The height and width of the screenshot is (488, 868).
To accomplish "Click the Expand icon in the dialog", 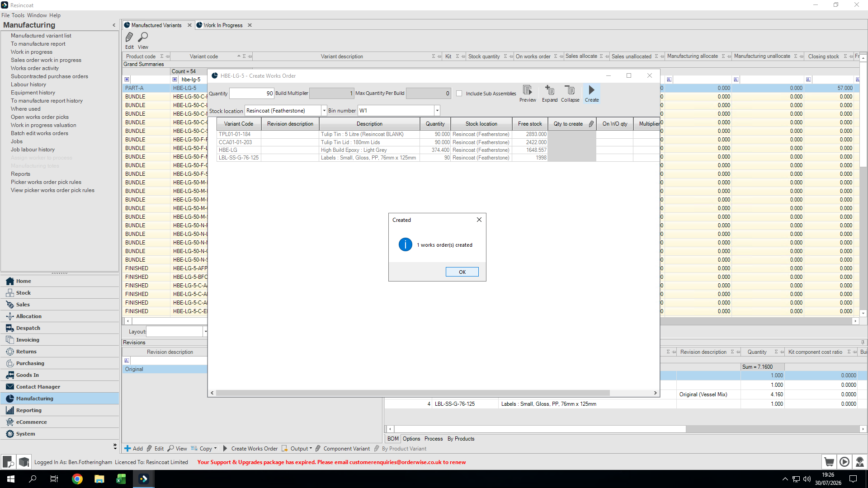I will click(x=550, y=94).
